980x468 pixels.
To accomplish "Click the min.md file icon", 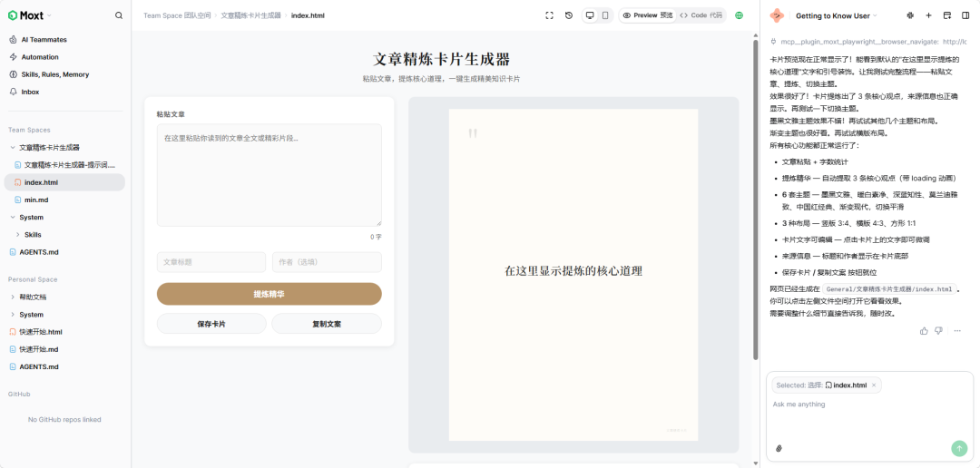I will (17, 200).
